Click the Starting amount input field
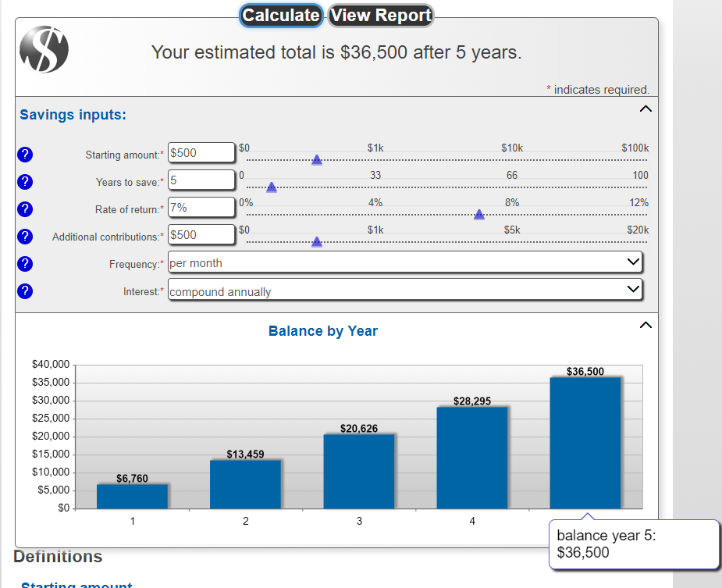The height and width of the screenshot is (588, 722). click(201, 153)
